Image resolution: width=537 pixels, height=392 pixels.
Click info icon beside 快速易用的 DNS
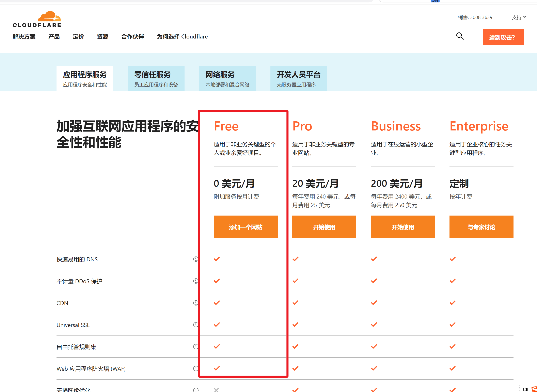coord(195,259)
